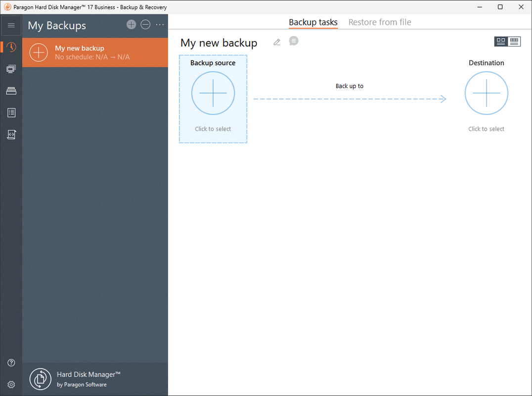The width and height of the screenshot is (532, 396).
Task: Minimize the Paragon window
Action: pyautogui.click(x=480, y=7)
